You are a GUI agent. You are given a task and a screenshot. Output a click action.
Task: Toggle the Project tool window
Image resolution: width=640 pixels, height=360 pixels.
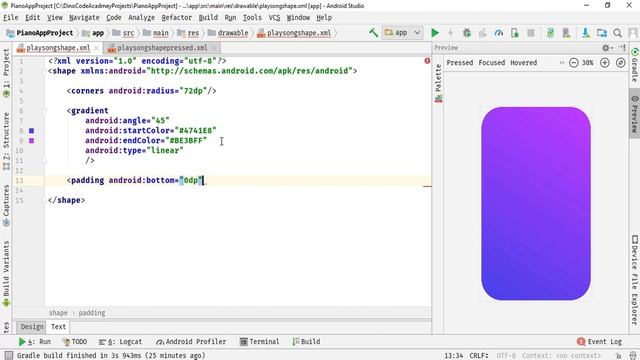[x=6, y=73]
